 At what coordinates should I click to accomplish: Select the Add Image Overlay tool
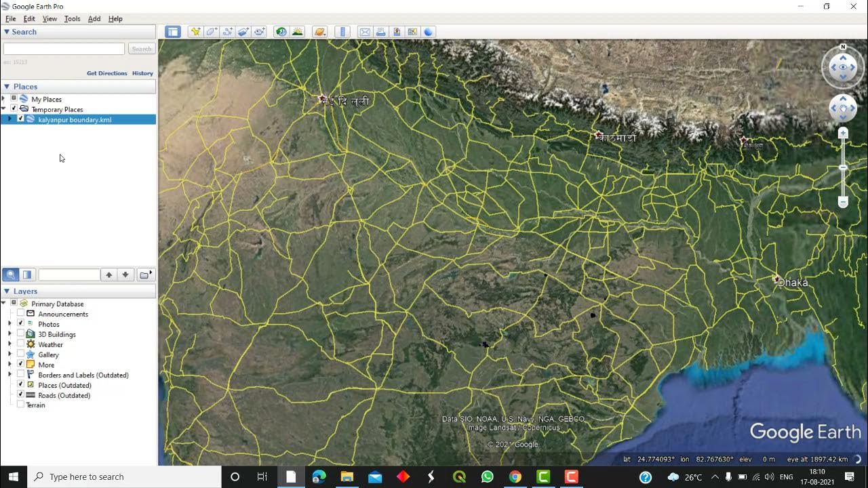point(243,32)
